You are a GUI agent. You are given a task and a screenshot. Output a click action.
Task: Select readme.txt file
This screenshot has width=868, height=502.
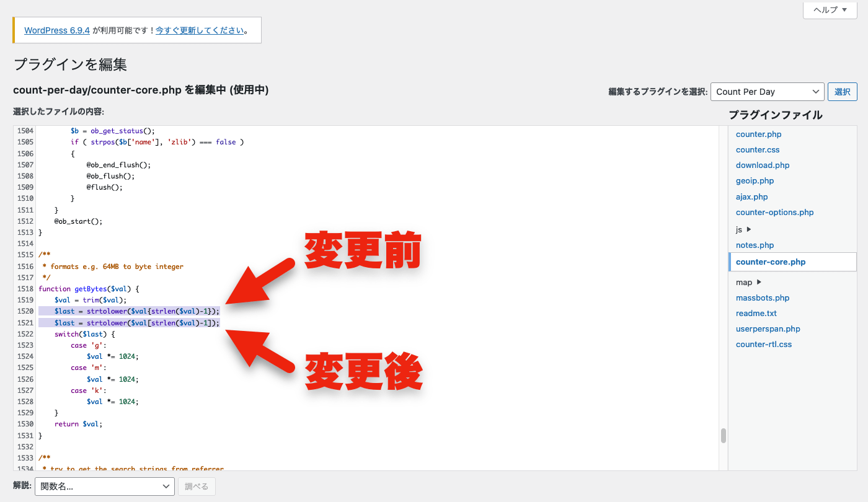756,313
